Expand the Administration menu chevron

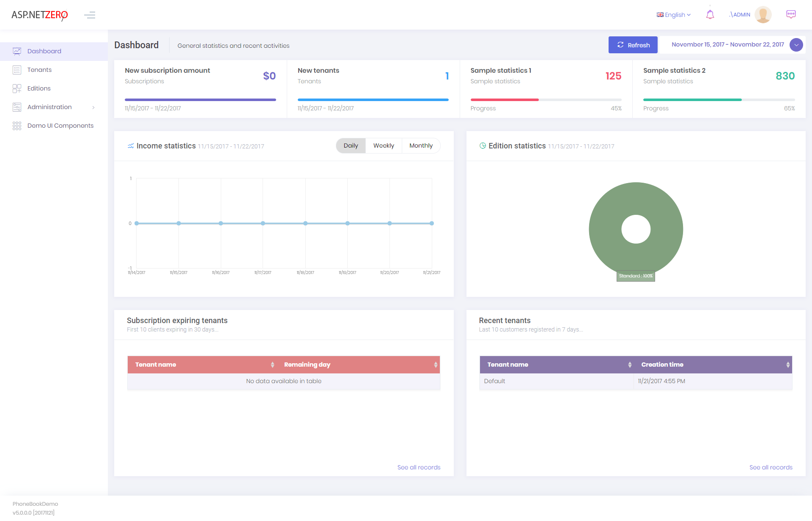pyautogui.click(x=93, y=107)
